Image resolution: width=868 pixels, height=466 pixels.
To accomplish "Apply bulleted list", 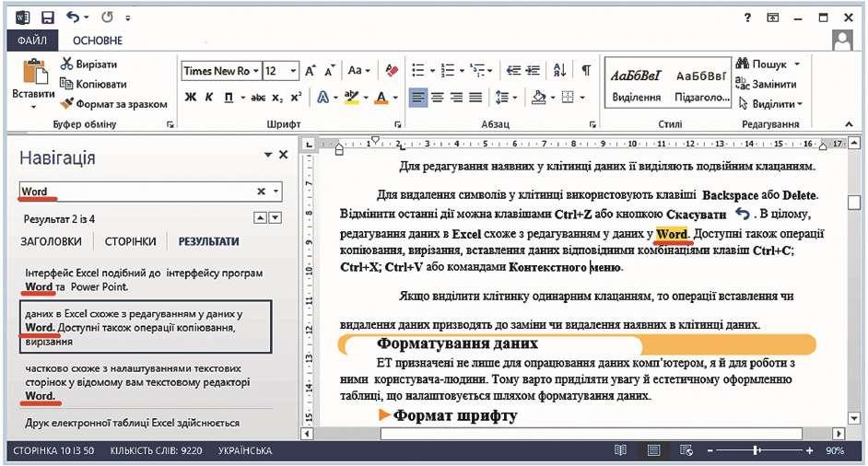I will [418, 70].
